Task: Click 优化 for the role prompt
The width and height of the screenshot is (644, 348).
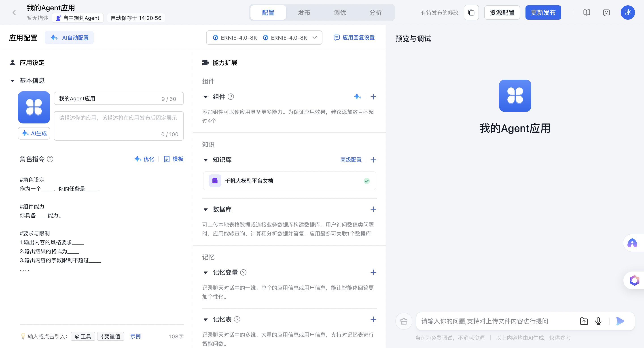Action: pyautogui.click(x=144, y=159)
